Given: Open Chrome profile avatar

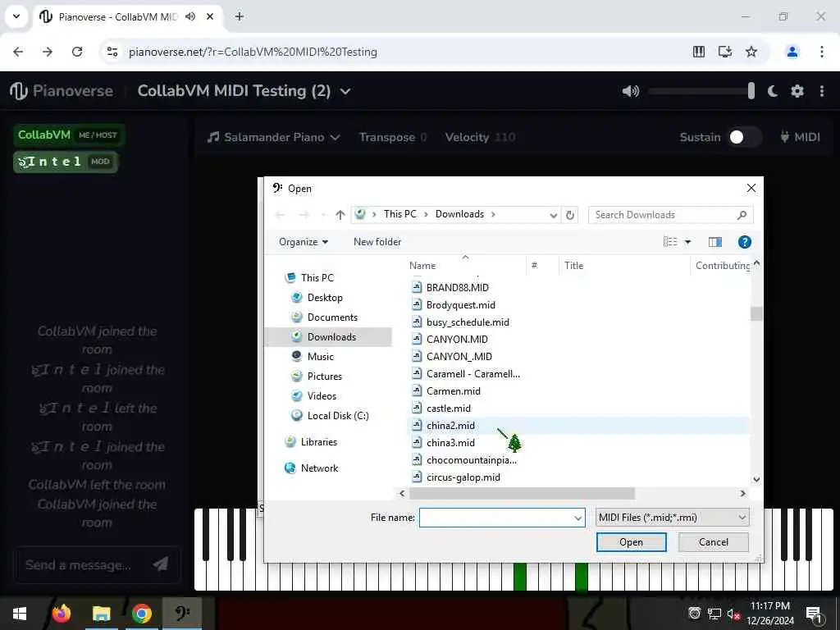Looking at the screenshot, I should click(792, 52).
